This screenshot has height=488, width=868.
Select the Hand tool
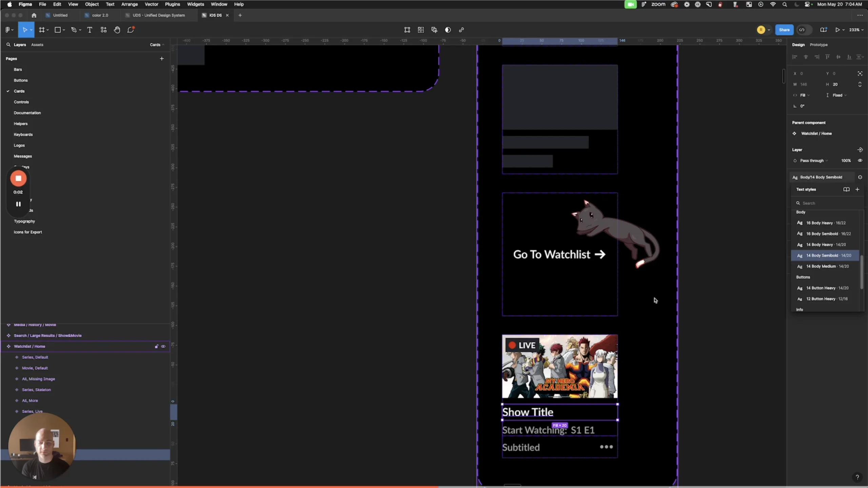(x=117, y=30)
